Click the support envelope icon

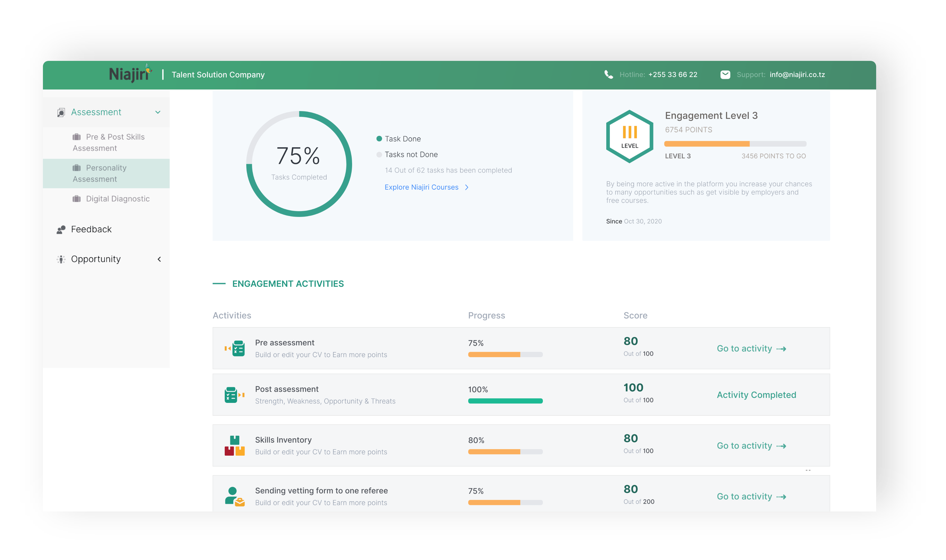pos(725,74)
